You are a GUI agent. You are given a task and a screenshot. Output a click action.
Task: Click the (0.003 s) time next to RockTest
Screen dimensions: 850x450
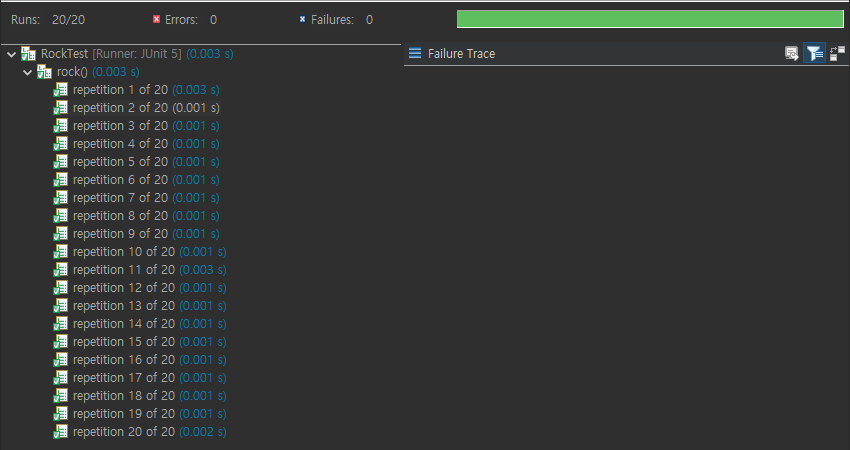click(x=210, y=54)
